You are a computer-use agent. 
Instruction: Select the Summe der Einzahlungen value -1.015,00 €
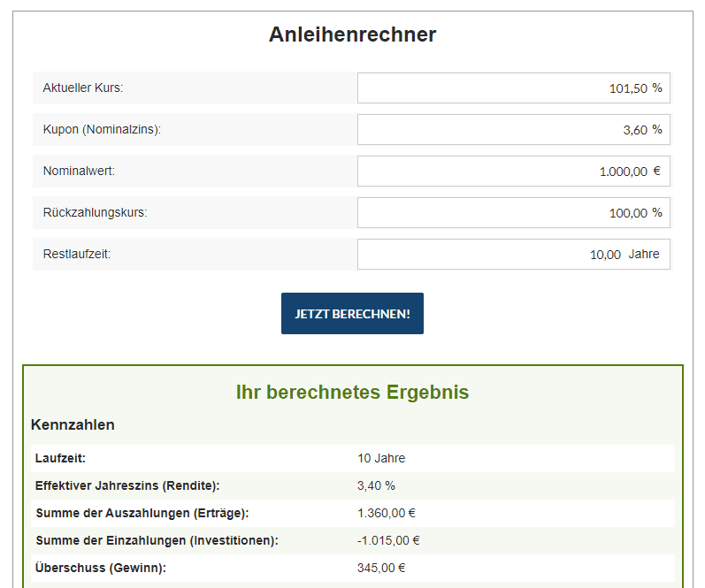[x=388, y=540]
